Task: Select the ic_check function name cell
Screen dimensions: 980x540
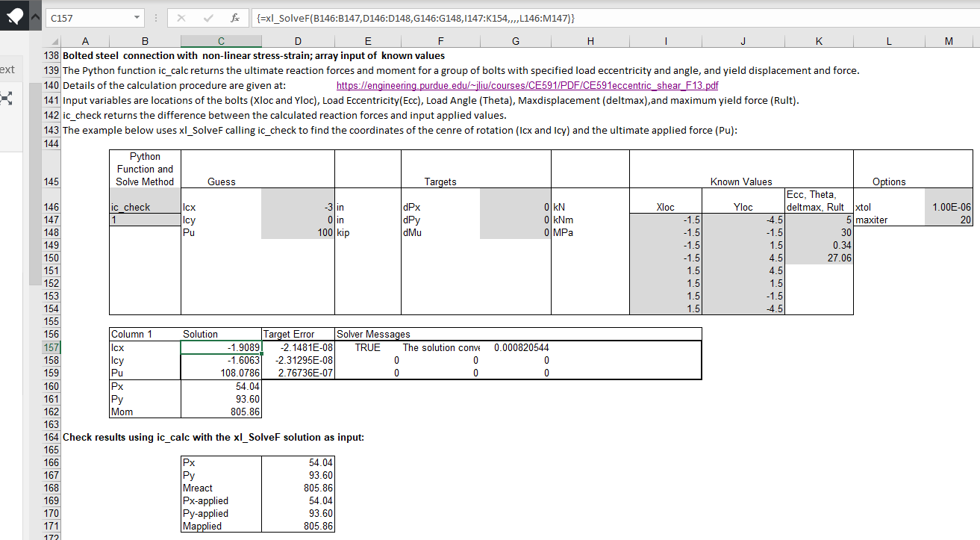Action: pos(145,207)
